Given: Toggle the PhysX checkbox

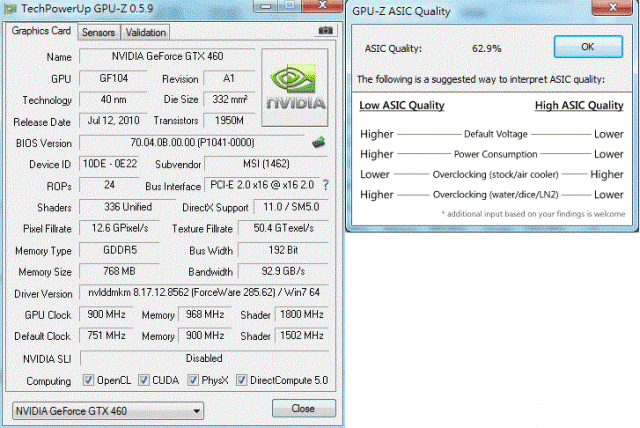Looking at the screenshot, I should [193, 380].
